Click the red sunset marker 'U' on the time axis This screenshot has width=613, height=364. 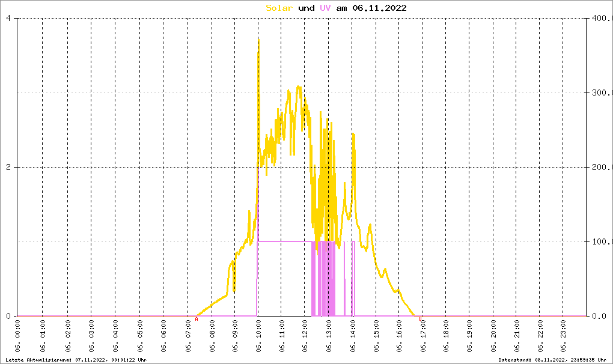(x=420, y=320)
